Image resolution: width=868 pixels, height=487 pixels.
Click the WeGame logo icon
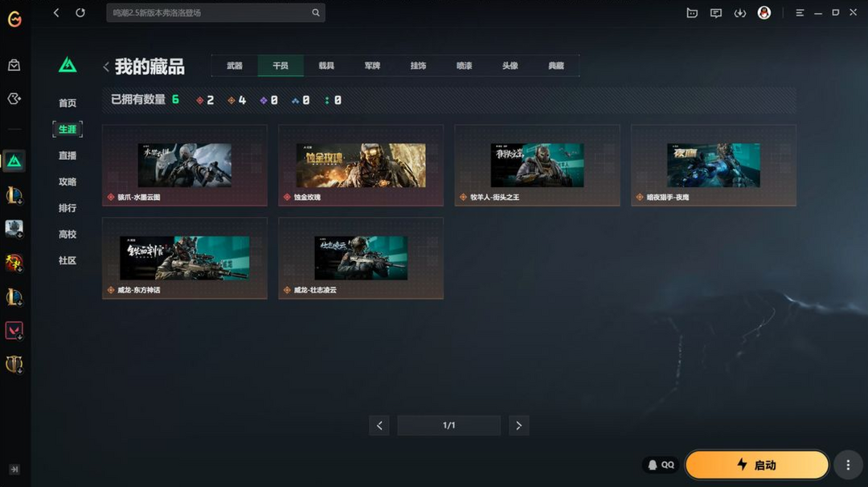click(x=15, y=19)
